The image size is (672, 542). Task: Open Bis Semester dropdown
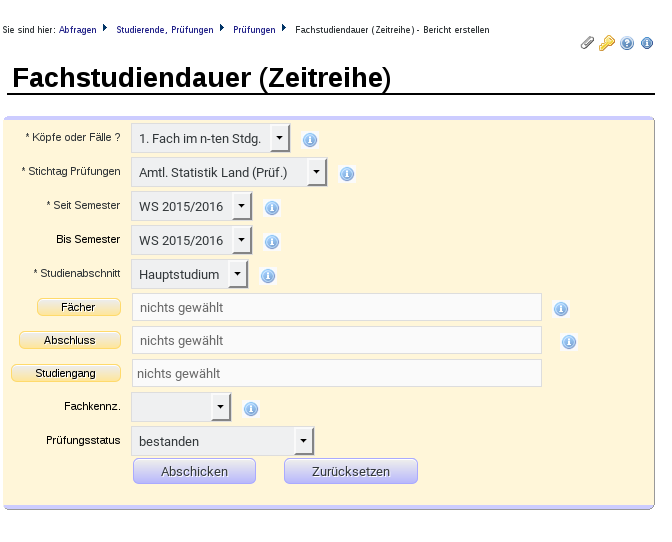pos(192,240)
